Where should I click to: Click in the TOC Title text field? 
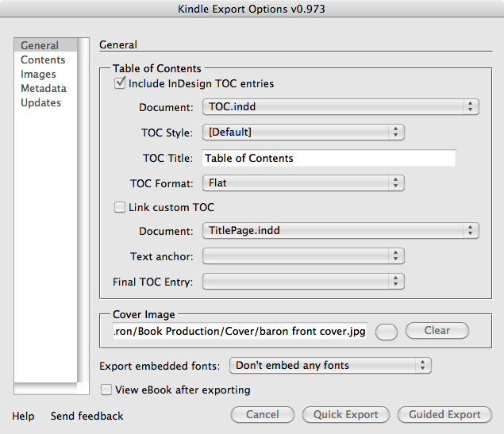[x=329, y=158]
